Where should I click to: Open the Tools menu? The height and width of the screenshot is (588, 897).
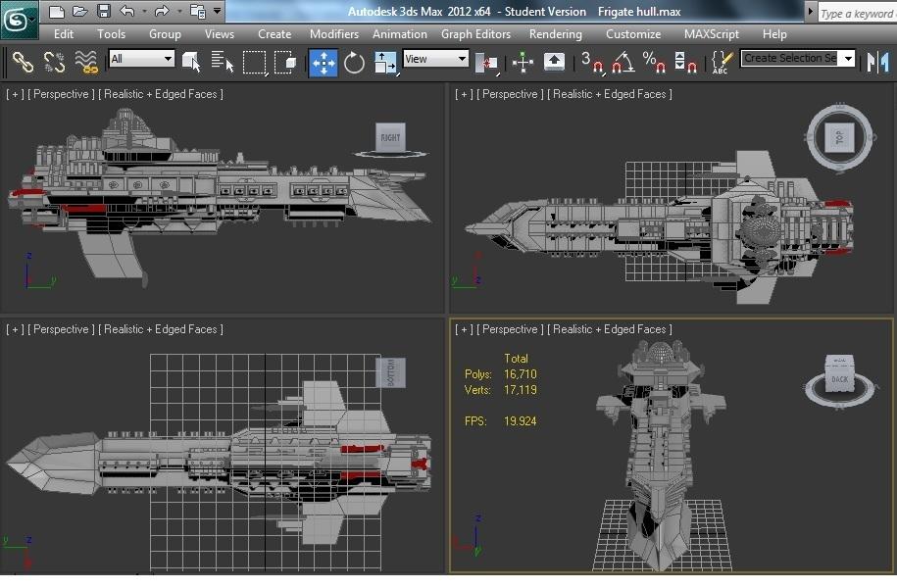click(x=111, y=33)
